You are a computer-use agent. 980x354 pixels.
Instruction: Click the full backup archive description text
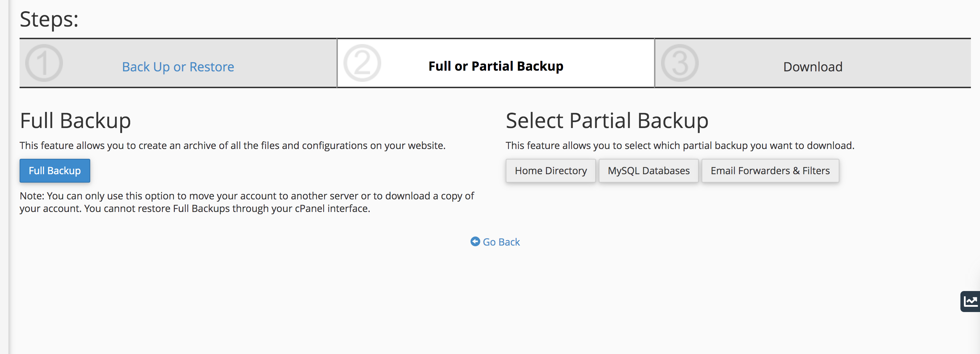tap(233, 146)
